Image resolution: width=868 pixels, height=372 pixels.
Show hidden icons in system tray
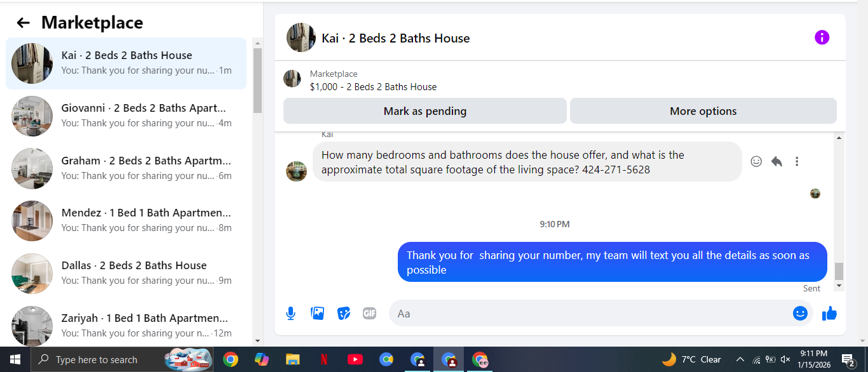pos(740,359)
